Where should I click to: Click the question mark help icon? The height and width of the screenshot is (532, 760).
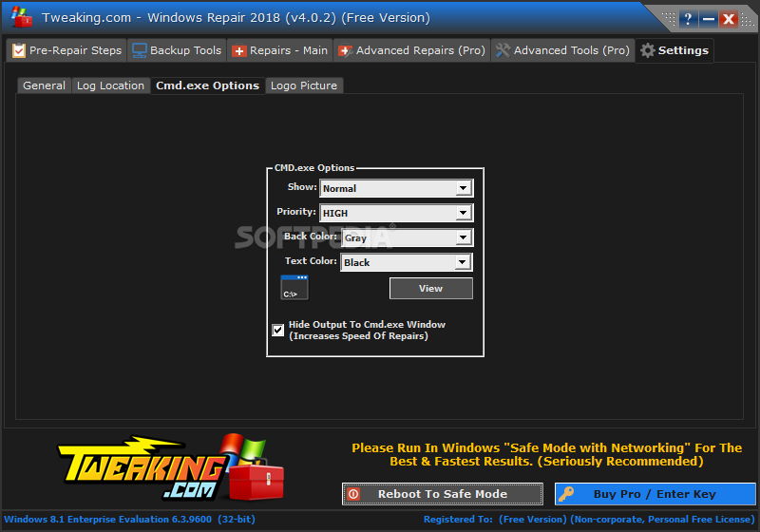pos(688,19)
